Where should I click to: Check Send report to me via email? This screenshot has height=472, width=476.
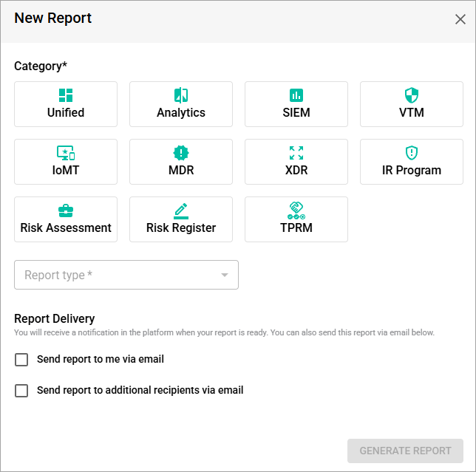(21, 360)
